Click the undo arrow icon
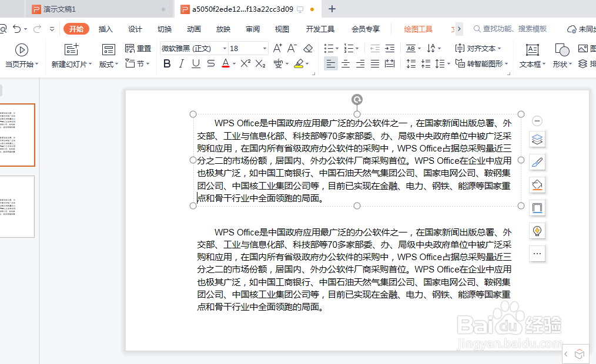The height and width of the screenshot is (364, 596). point(16,29)
